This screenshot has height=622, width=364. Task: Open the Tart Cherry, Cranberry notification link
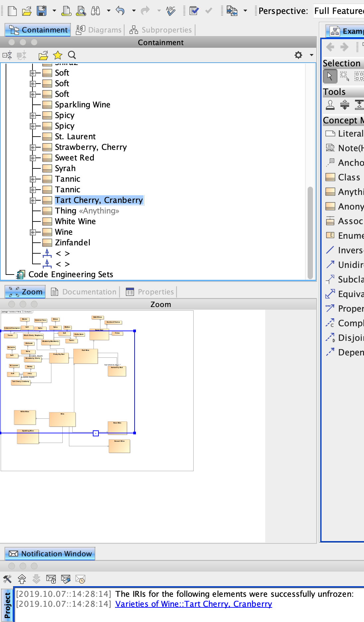[x=193, y=604]
